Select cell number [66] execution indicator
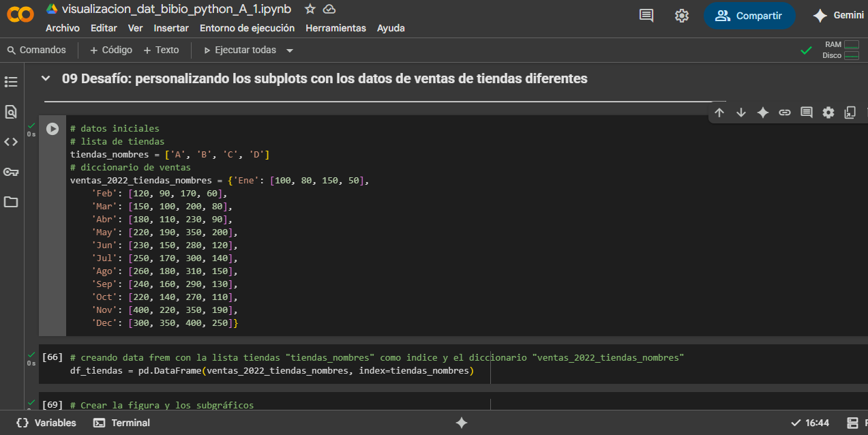 [53, 357]
